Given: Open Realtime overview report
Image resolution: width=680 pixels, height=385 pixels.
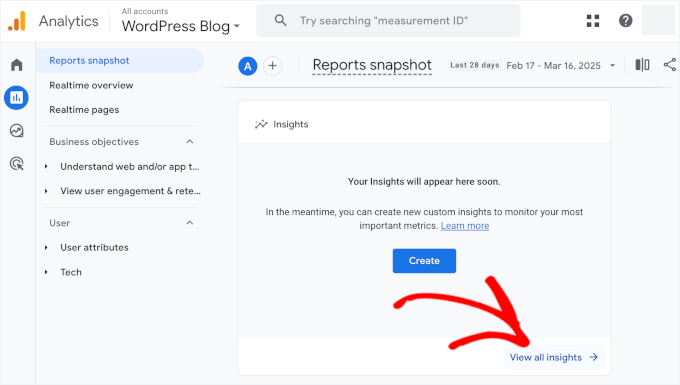Looking at the screenshot, I should coord(91,85).
